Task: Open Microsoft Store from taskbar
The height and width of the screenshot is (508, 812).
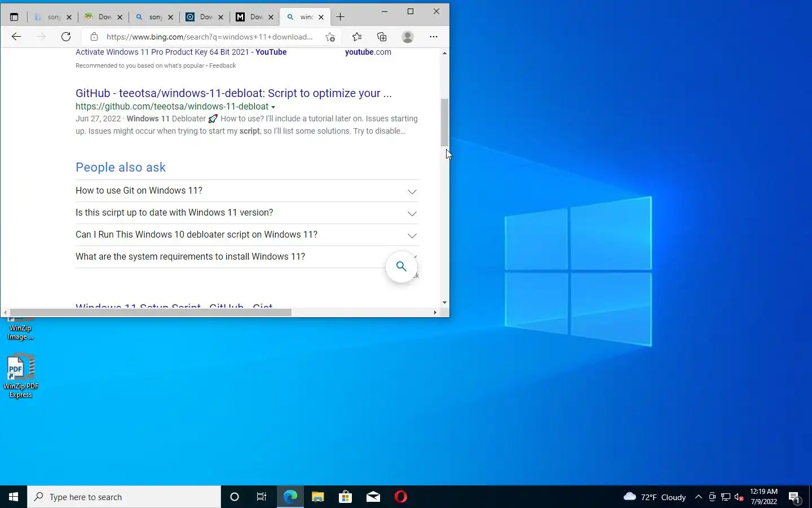Action: coord(345,497)
